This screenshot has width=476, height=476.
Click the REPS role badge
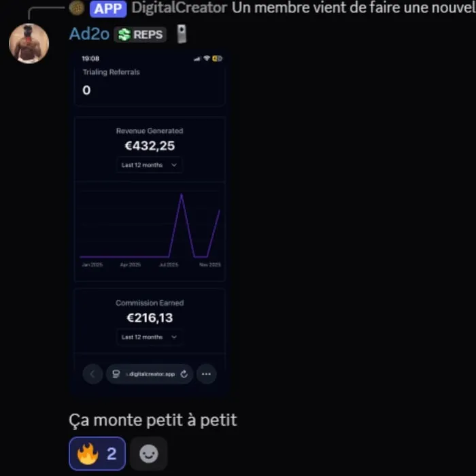point(140,34)
